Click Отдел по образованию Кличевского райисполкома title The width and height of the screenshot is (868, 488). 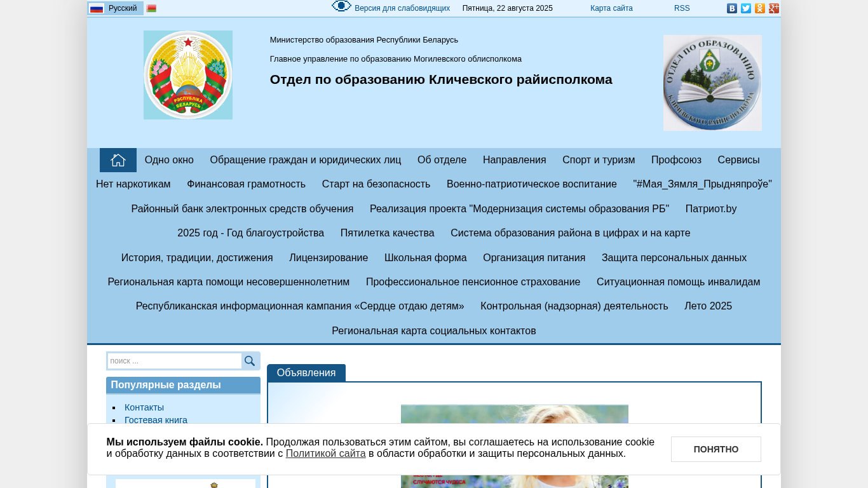[441, 79]
